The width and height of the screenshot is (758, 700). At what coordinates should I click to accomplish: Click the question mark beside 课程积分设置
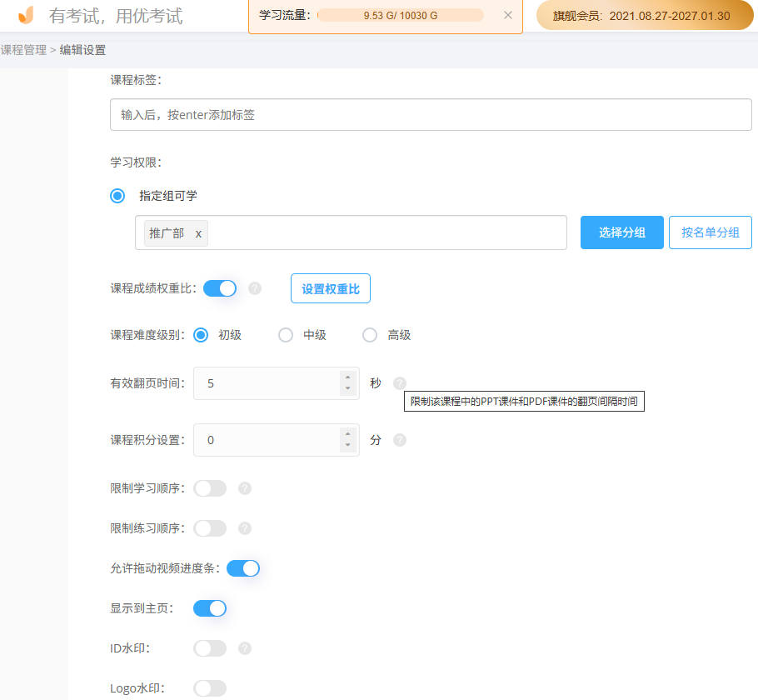pyautogui.click(x=399, y=440)
